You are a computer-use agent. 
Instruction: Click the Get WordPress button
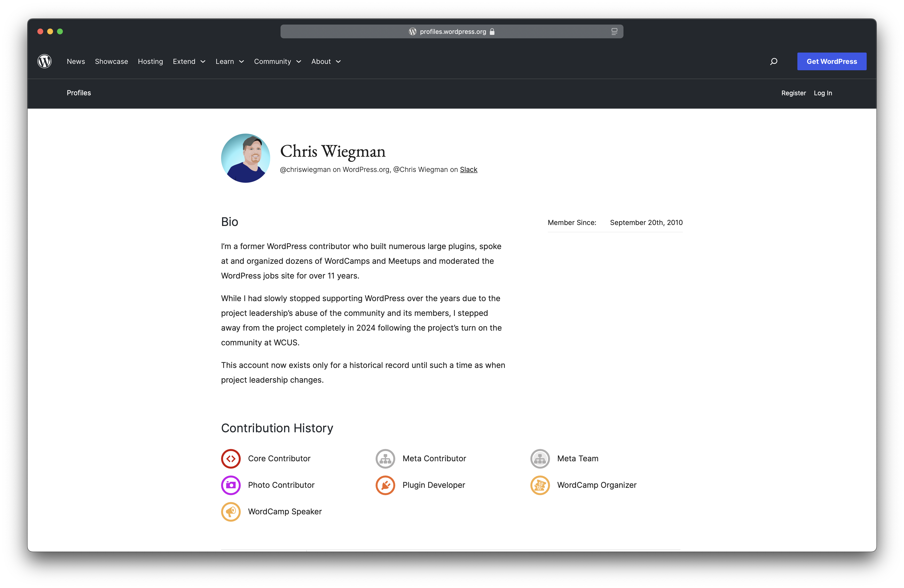tap(832, 61)
